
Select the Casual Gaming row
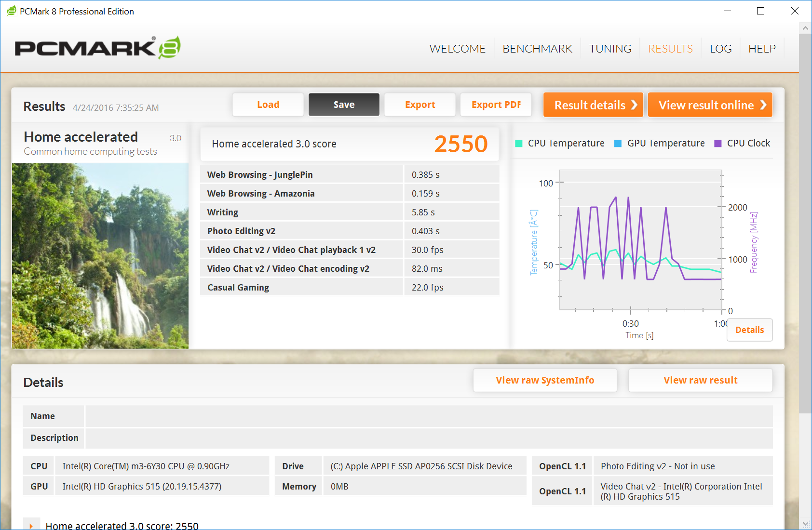[x=350, y=287]
